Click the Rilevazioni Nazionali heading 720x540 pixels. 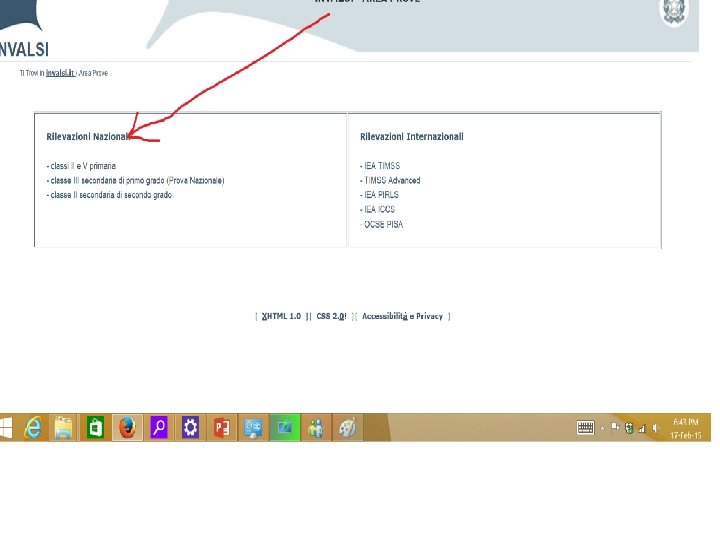point(88,137)
